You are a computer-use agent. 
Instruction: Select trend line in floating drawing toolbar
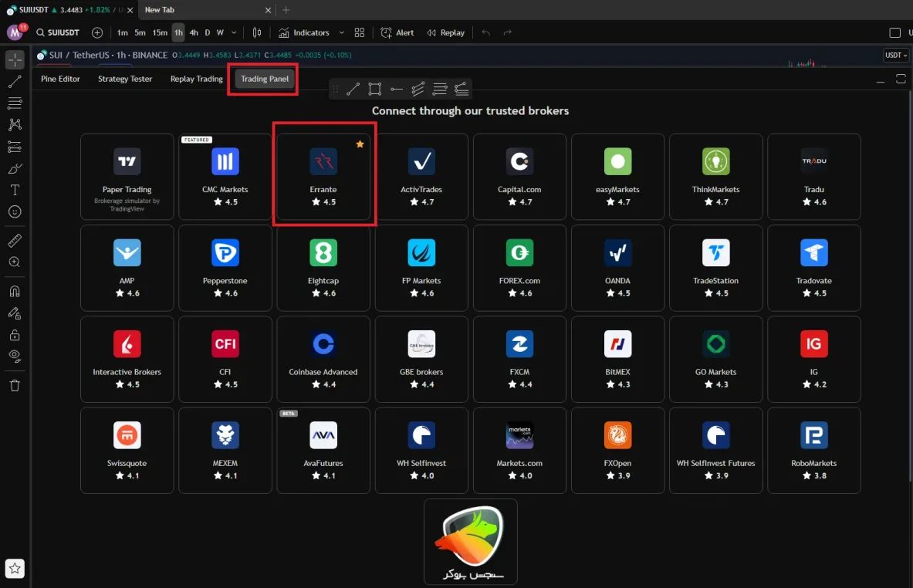pyautogui.click(x=353, y=89)
